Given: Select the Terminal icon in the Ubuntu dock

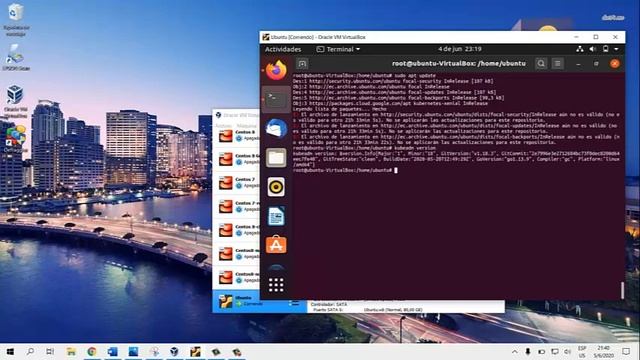Looking at the screenshot, I should 276,99.
